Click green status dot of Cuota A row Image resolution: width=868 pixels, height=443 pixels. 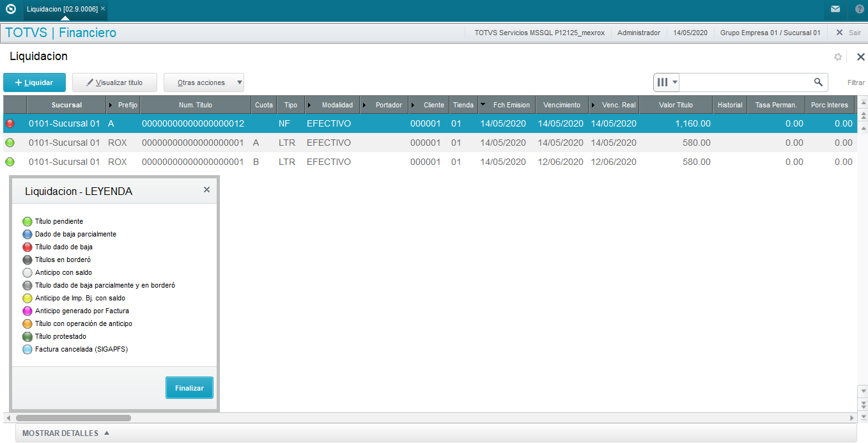point(10,143)
